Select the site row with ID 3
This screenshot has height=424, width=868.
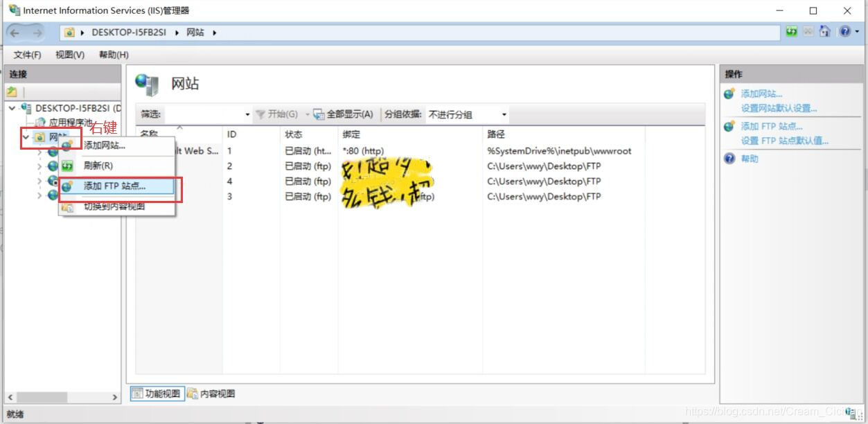[x=420, y=197]
